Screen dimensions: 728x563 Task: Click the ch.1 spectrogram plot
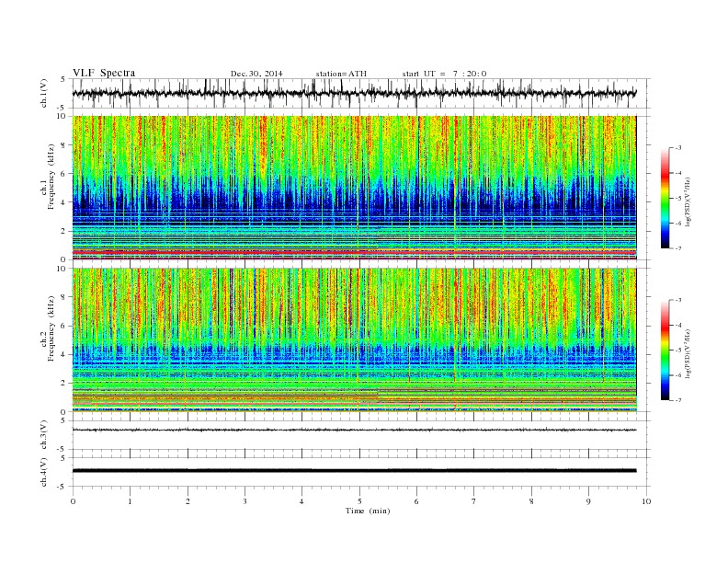click(354, 188)
